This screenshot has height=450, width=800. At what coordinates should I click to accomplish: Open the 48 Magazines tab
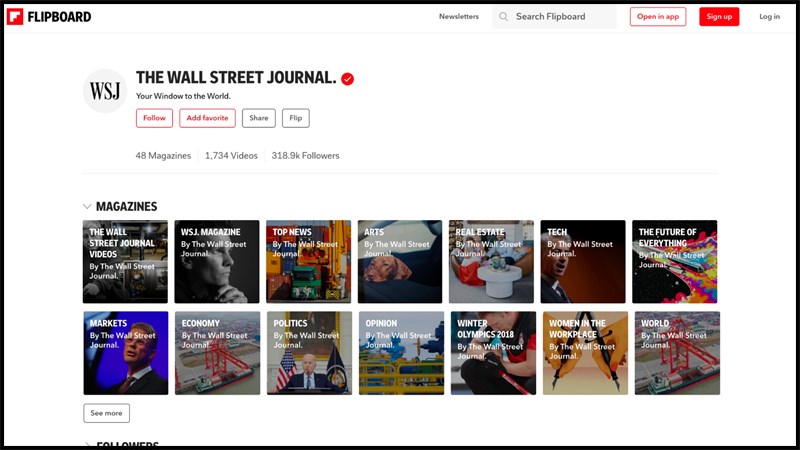point(163,156)
